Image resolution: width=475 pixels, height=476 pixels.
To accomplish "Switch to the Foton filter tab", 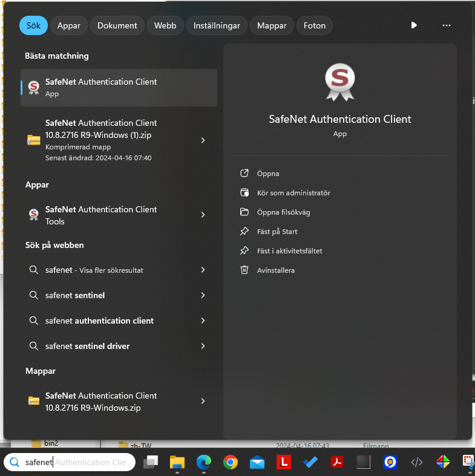I will pyautogui.click(x=315, y=25).
